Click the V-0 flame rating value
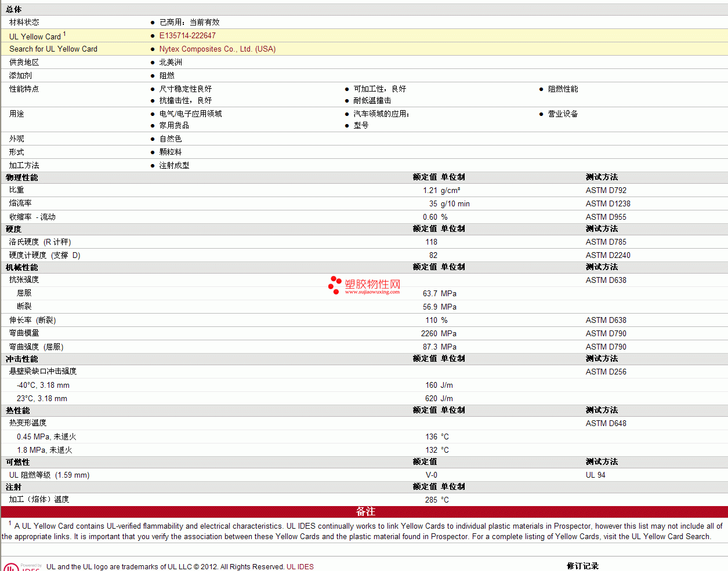The width and height of the screenshot is (728, 571). [432, 475]
